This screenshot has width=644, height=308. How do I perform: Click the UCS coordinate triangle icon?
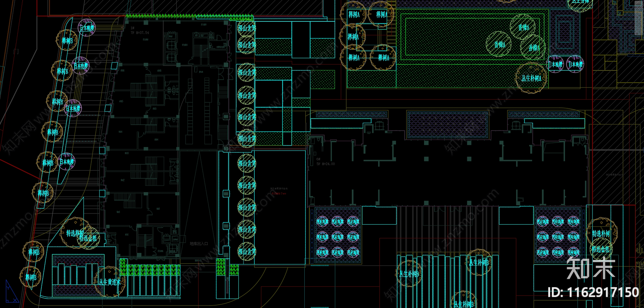coord(12,292)
